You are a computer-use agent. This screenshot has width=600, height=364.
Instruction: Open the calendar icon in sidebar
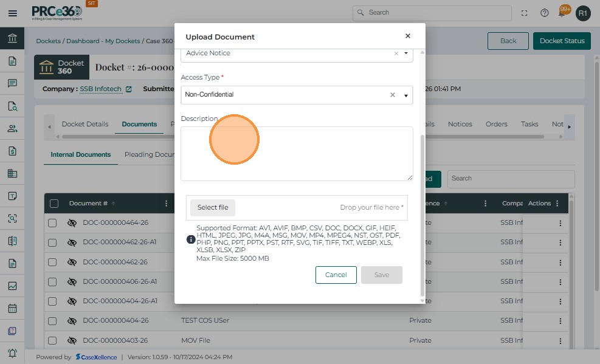tap(12, 308)
